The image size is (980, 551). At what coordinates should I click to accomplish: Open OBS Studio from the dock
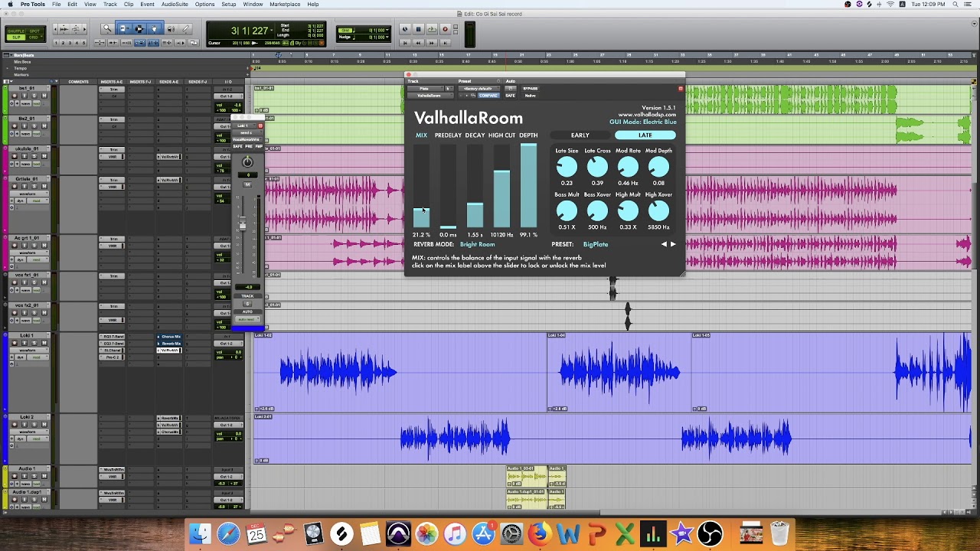710,533
